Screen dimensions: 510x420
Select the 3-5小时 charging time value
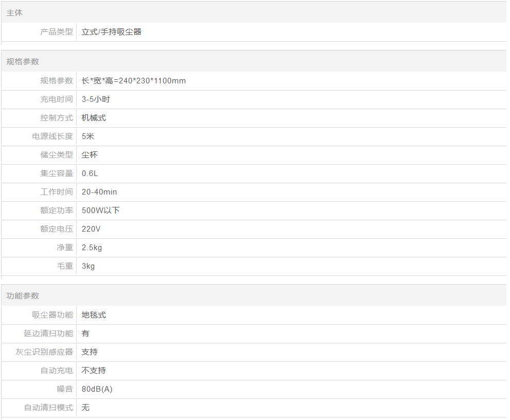[96, 99]
